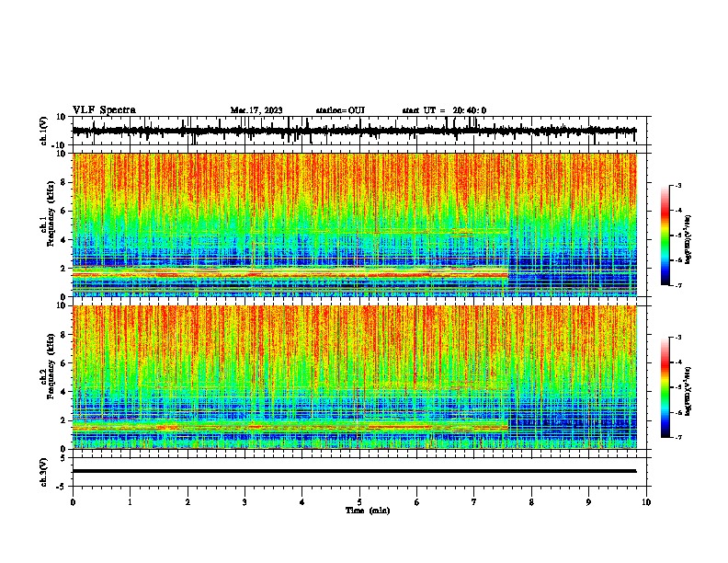Click the ch.2 log PSD color scale title

[688, 391]
